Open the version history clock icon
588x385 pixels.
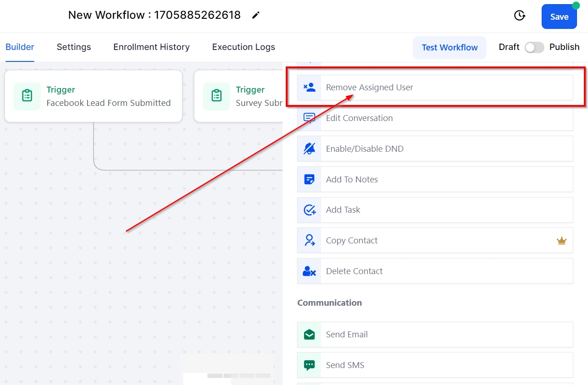click(x=519, y=16)
